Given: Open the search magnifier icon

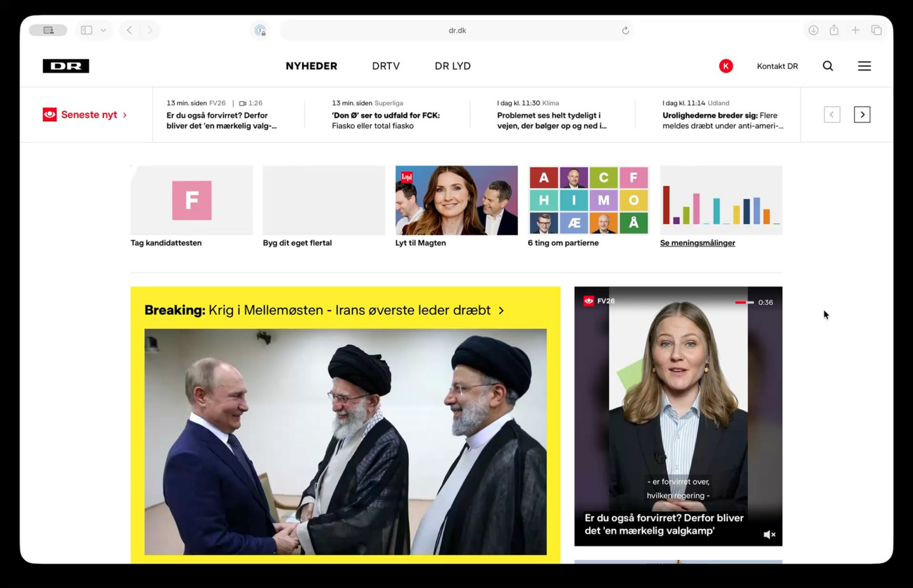Looking at the screenshot, I should click(x=827, y=66).
